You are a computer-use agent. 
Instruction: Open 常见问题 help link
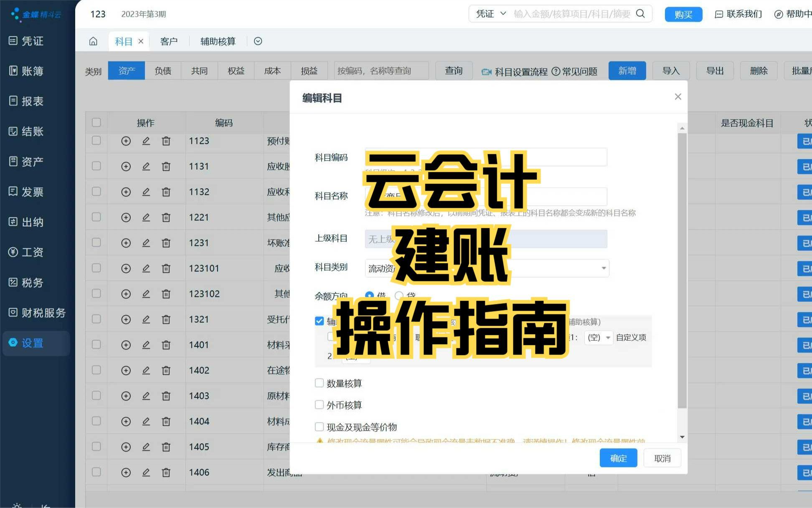(574, 71)
